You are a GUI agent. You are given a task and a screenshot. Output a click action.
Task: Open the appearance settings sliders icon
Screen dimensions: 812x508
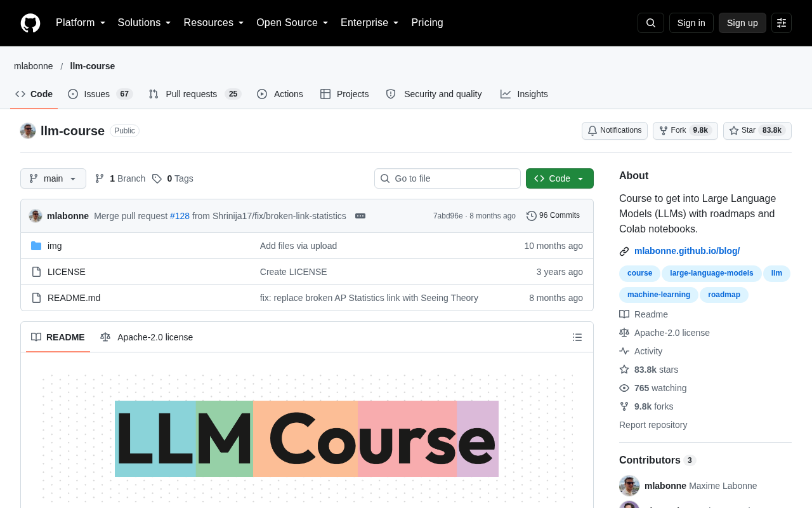782,23
